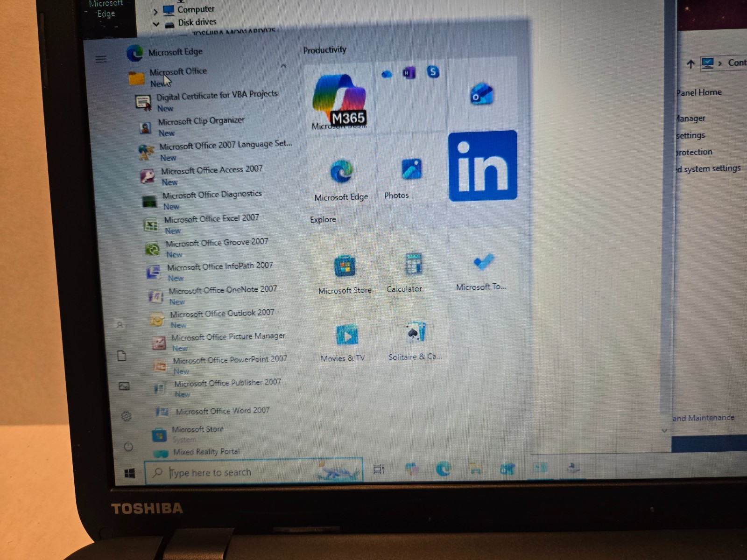This screenshot has height=560, width=747.
Task: Open Microsoft Office OneNote 2007
Action: pos(212,295)
